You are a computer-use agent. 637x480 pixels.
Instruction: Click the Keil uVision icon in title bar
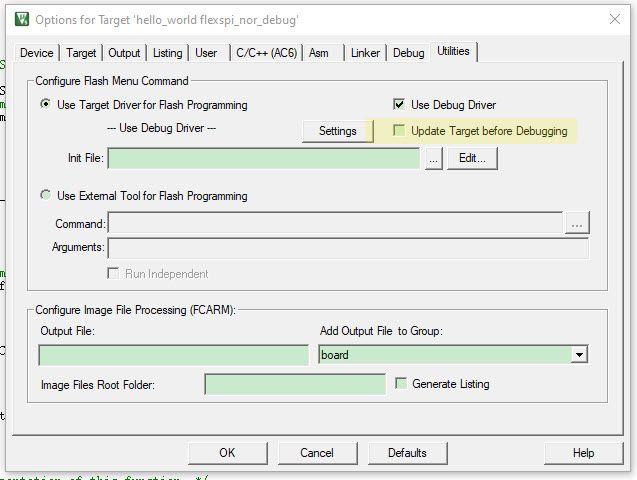[x=22, y=19]
